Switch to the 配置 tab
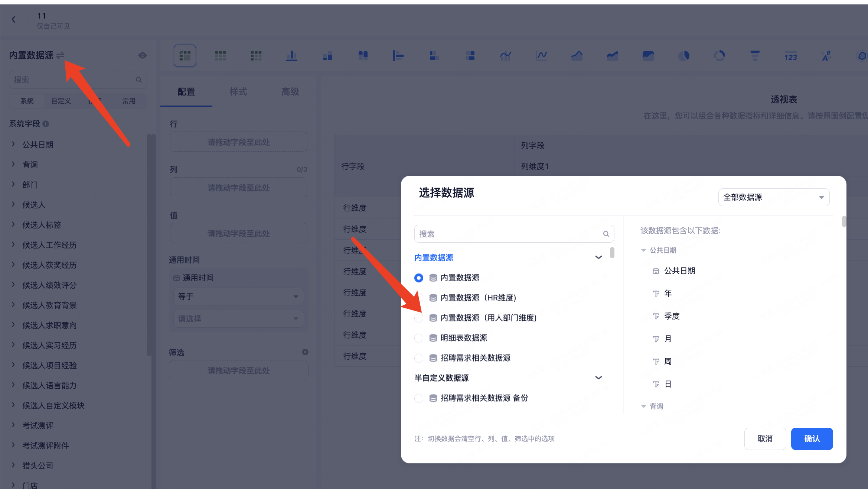The image size is (868, 489). [186, 92]
